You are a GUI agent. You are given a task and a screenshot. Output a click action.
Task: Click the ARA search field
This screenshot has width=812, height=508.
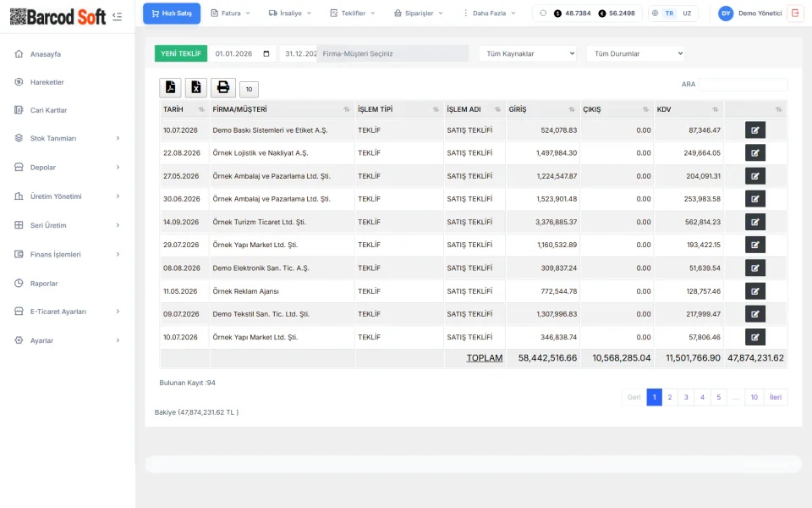click(x=743, y=85)
